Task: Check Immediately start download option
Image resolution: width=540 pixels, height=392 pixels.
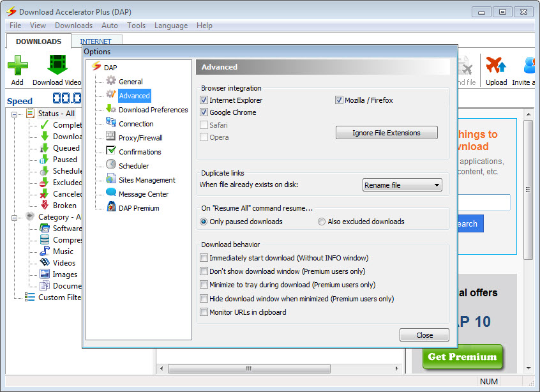Action: (x=204, y=258)
